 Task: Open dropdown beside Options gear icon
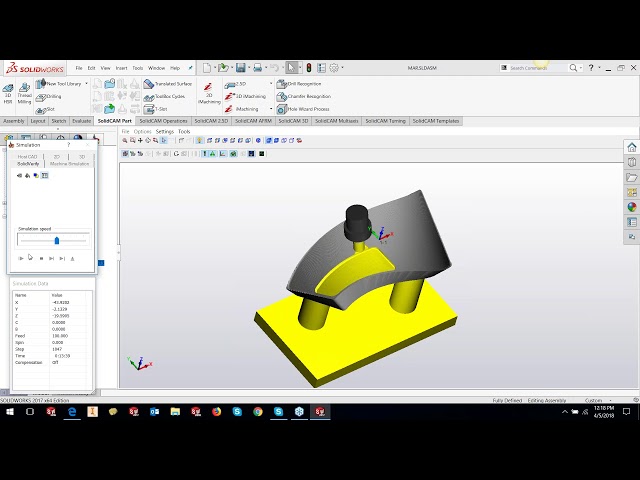pyautogui.click(x=342, y=68)
